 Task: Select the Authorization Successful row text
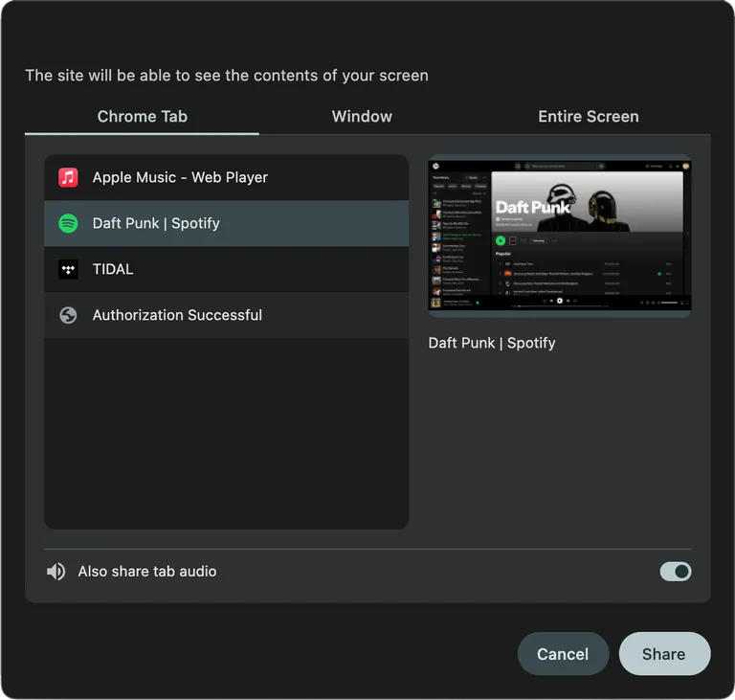[177, 315]
